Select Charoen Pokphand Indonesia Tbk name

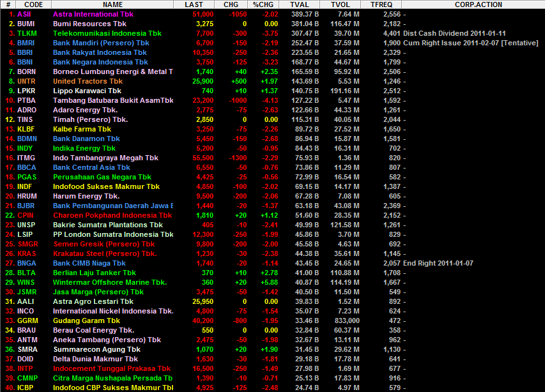(x=112, y=215)
